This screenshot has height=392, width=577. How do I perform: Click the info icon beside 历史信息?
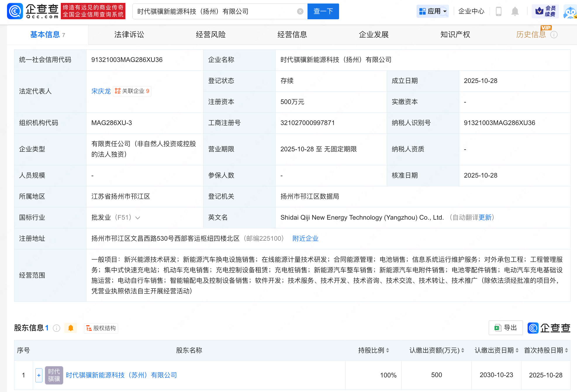554,34
